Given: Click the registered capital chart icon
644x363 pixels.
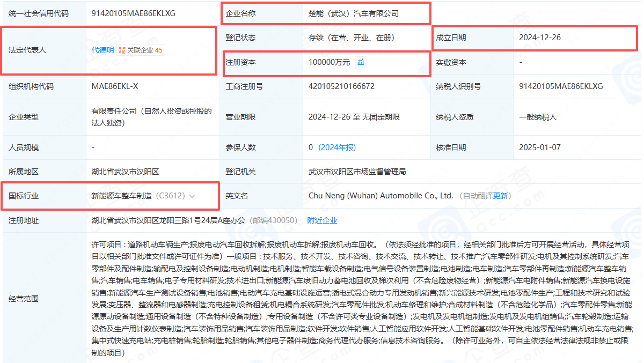Looking at the screenshot, I should (361, 62).
